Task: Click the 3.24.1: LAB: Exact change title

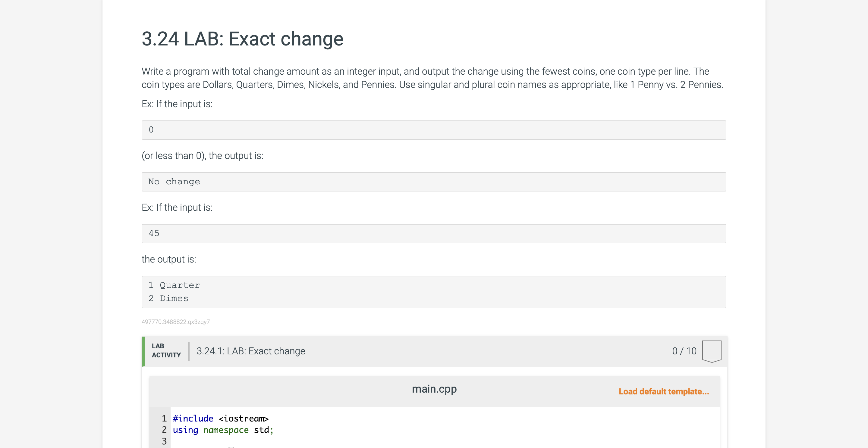Action: tap(251, 351)
